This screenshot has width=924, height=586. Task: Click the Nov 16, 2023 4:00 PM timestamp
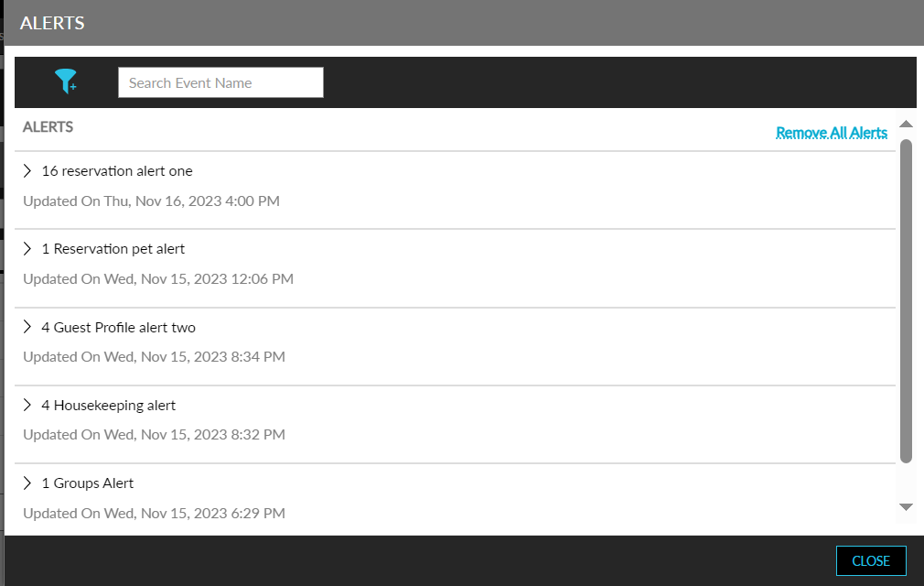point(208,201)
